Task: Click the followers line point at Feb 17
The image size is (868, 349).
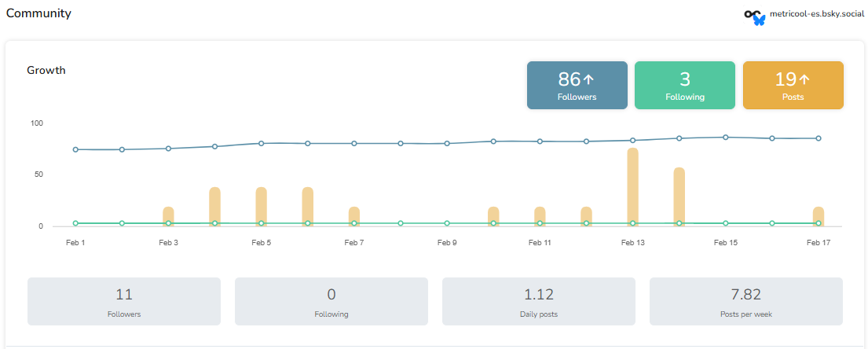Action: click(x=819, y=138)
